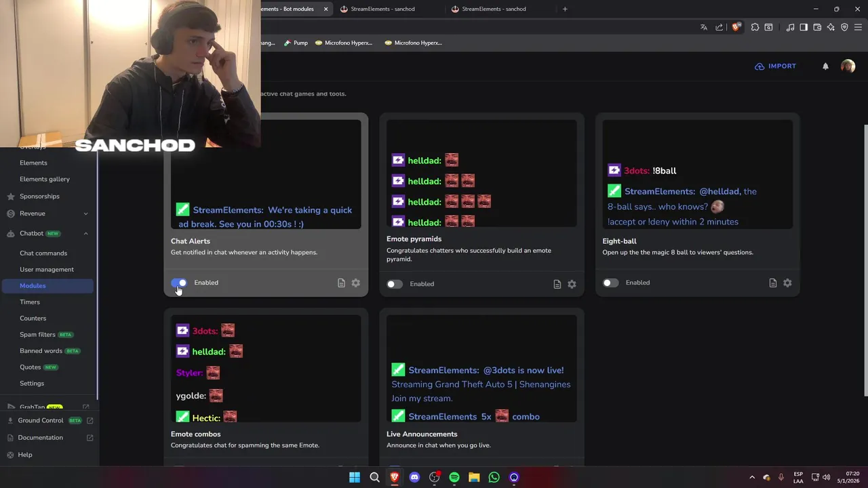Open the Pump bookmark

coord(296,43)
